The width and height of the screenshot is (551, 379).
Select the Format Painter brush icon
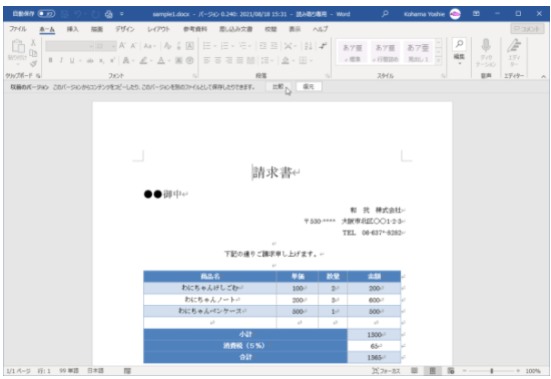click(x=33, y=64)
